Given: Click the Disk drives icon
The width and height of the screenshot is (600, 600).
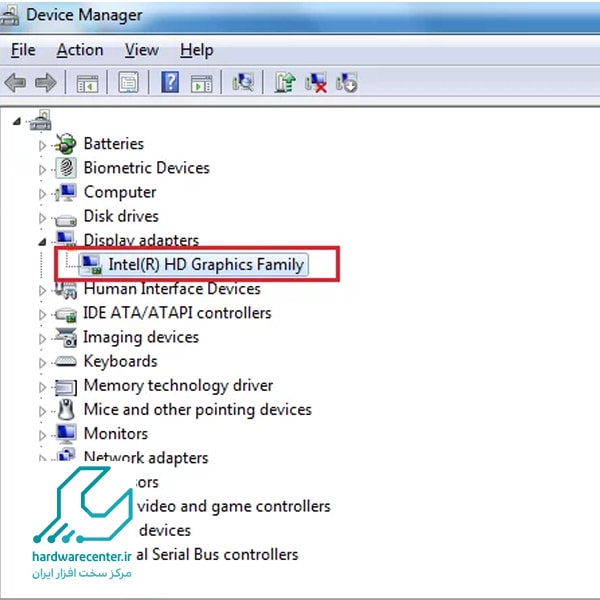Looking at the screenshot, I should click(x=66, y=219).
